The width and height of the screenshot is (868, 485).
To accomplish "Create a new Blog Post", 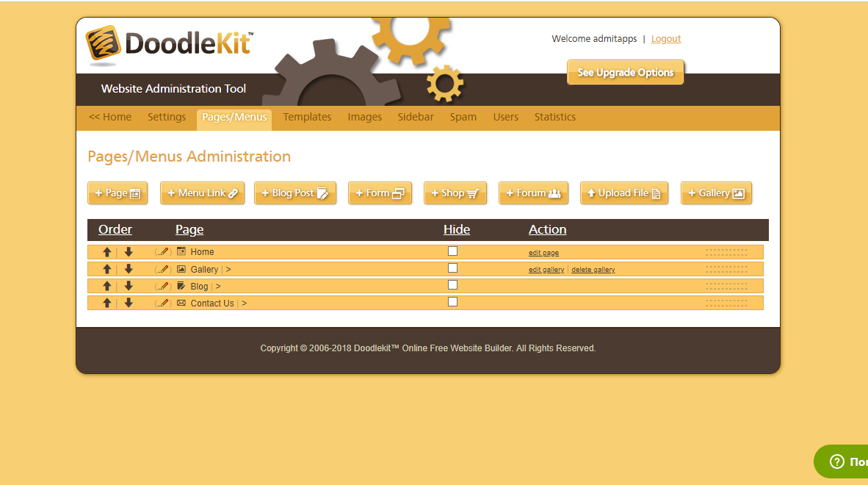I will click(295, 193).
